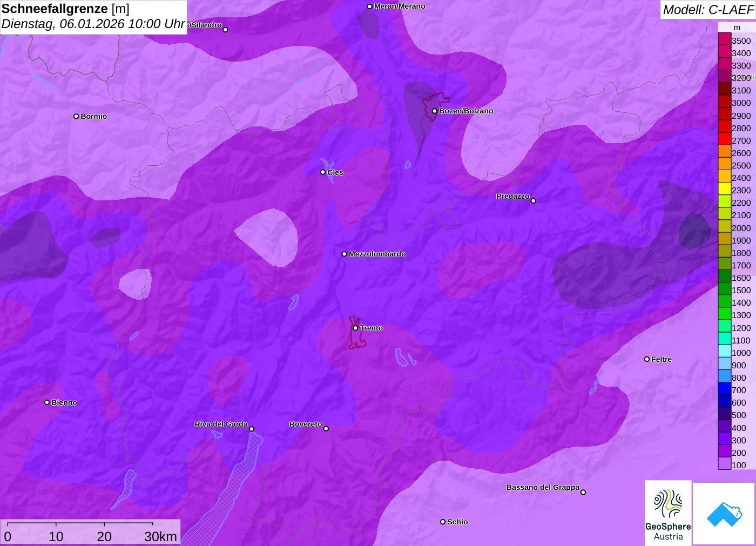
Task: Click the date 'Dienstag, 06.01.2026 10:00 Uhr'
Action: tap(93, 24)
